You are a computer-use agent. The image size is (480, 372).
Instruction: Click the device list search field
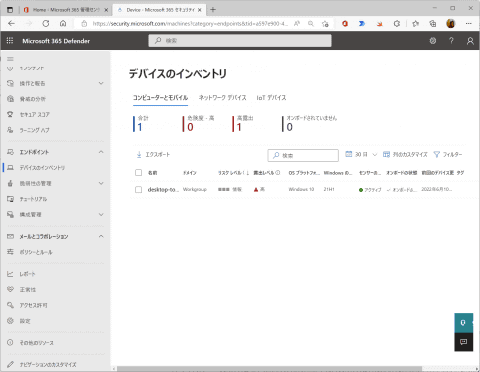coord(303,155)
